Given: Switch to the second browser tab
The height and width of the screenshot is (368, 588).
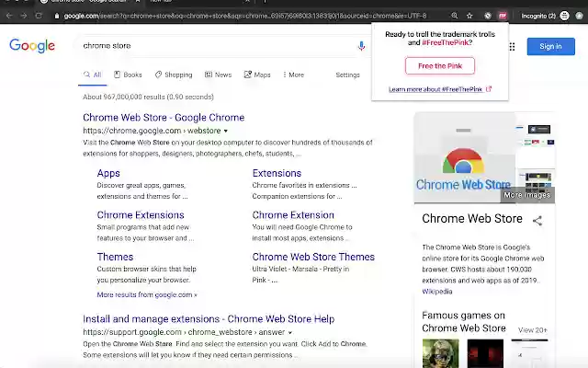Looking at the screenshot, I should pyautogui.click(x=197, y=2).
